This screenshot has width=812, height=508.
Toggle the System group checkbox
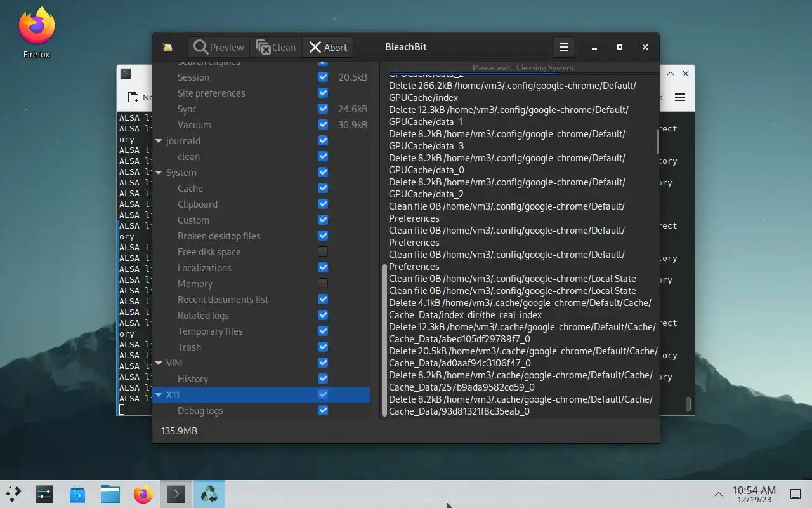point(323,172)
